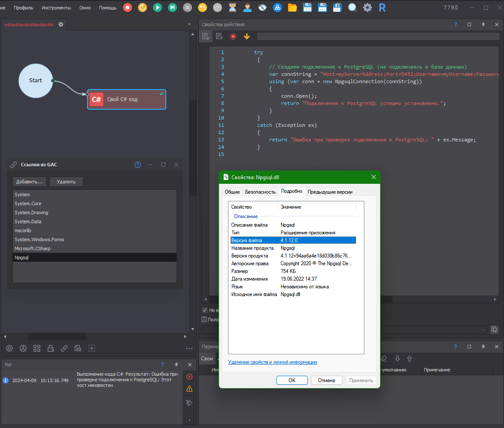
Task: Select 'System.Data' in the GAC references list
Action: (28, 221)
